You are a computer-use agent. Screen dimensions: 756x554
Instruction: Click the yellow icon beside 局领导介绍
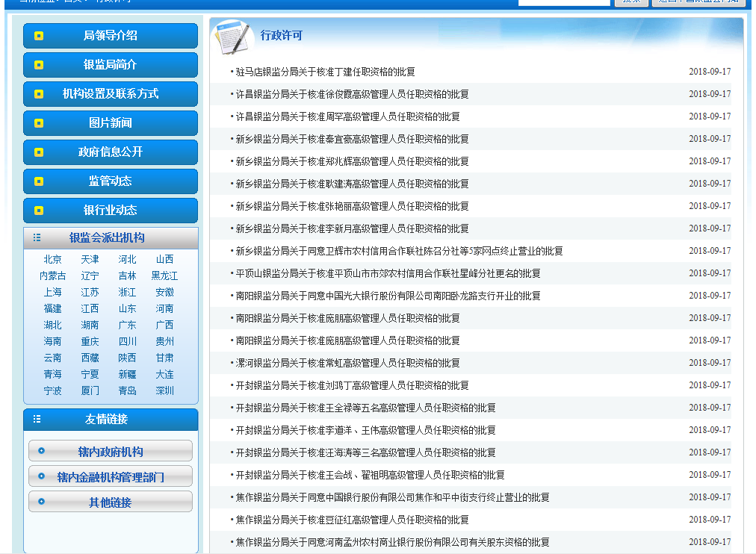tap(39, 36)
